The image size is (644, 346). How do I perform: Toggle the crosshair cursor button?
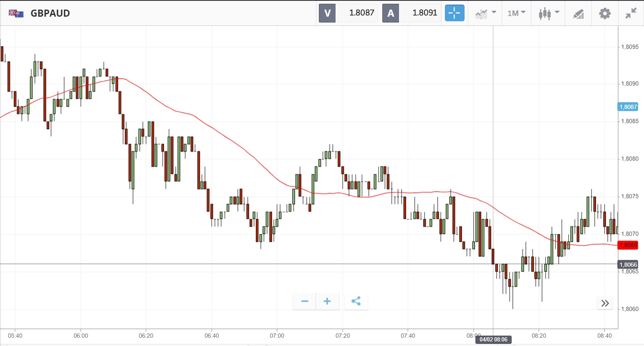[454, 13]
